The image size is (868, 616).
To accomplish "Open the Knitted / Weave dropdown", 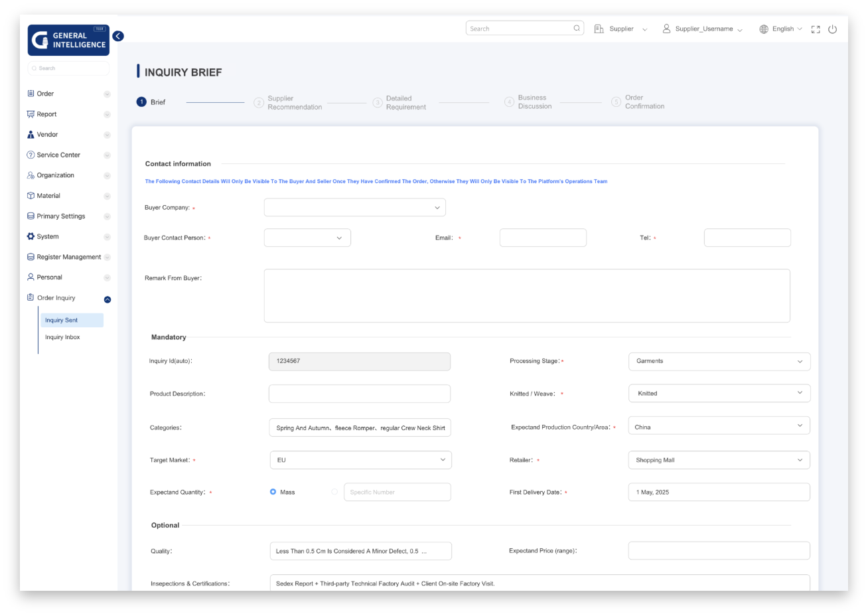I will coord(719,393).
